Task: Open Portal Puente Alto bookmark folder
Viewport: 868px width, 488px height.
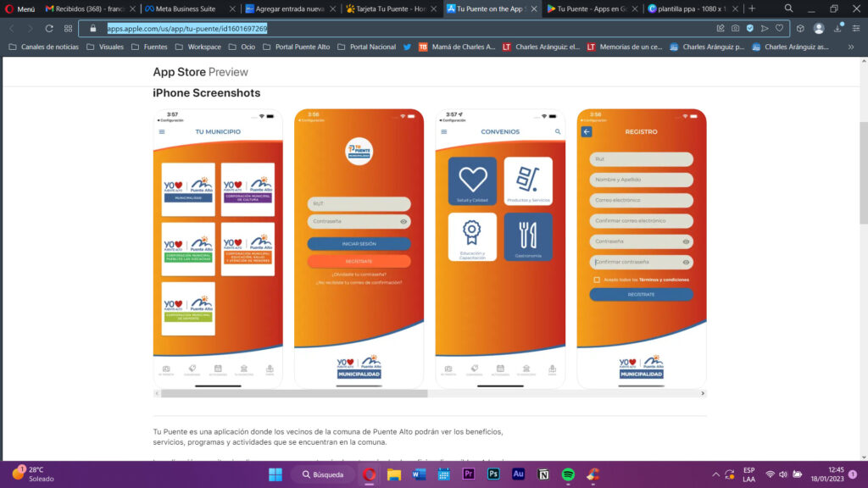Action: tap(296, 47)
